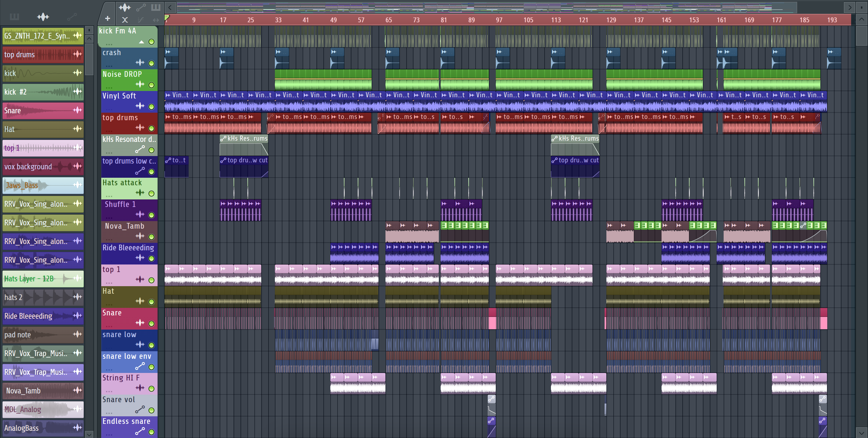Click waveform icon on Hats attack track
The width and height of the screenshot is (868, 438).
(140, 192)
